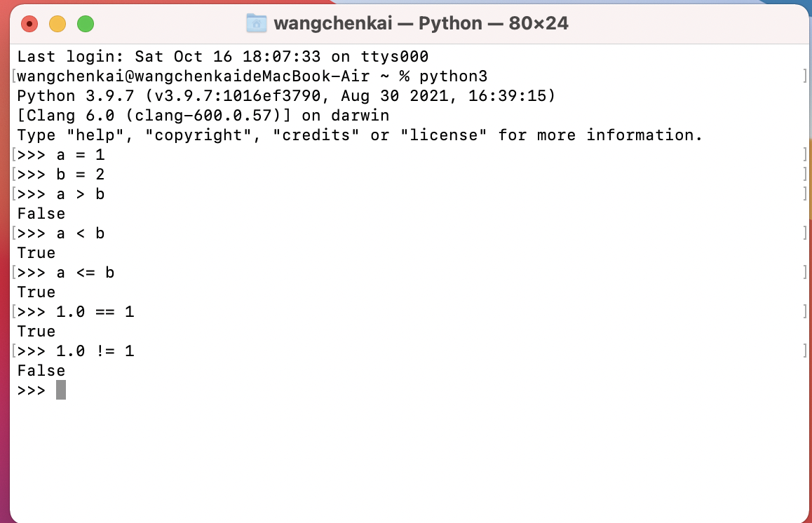The width and height of the screenshot is (812, 523).
Task: Place cursor on the "a = 1" line
Action: pyautogui.click(x=81, y=154)
